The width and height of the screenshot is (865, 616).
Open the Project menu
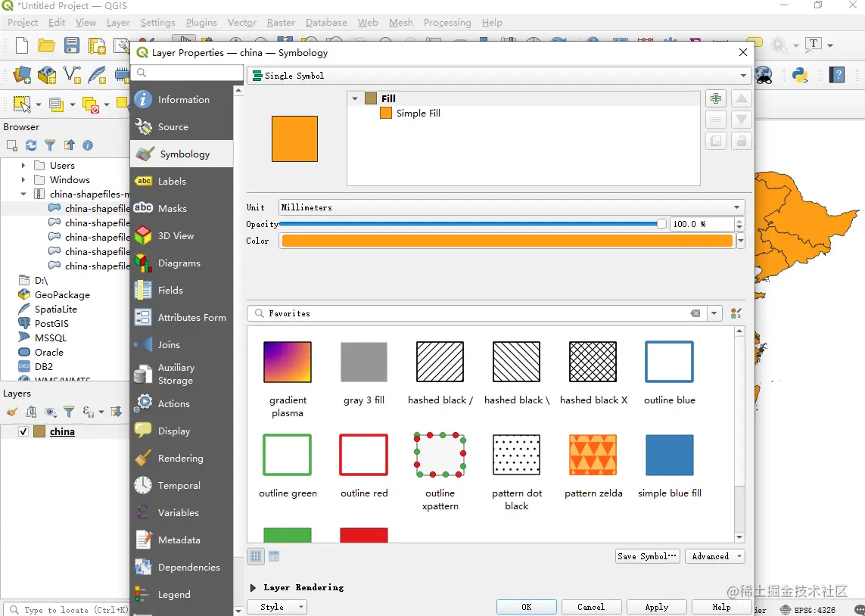[23, 23]
